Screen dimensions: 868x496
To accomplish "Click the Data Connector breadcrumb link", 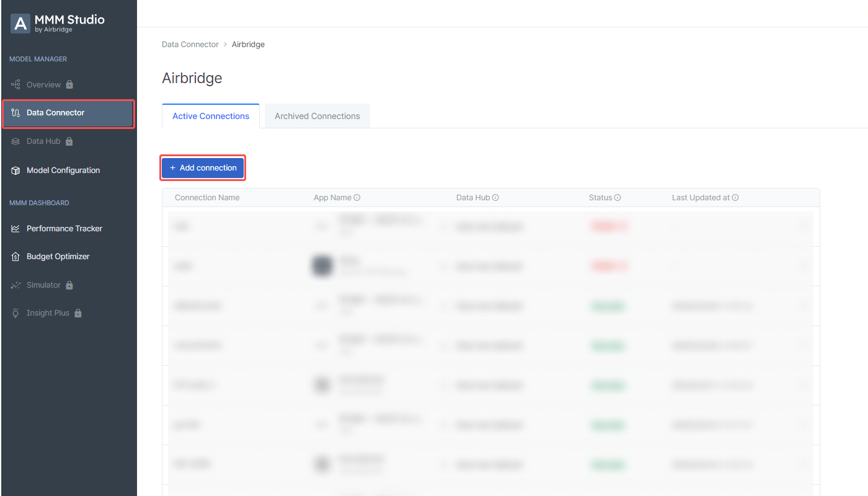I will pyautogui.click(x=190, y=45).
